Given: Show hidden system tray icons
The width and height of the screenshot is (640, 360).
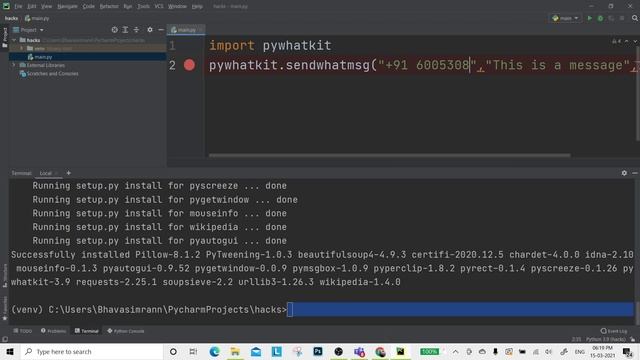Looking at the screenshot, I should point(456,351).
